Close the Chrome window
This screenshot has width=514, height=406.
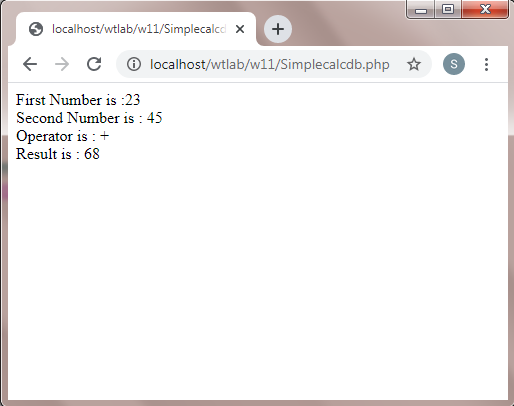[x=485, y=10]
